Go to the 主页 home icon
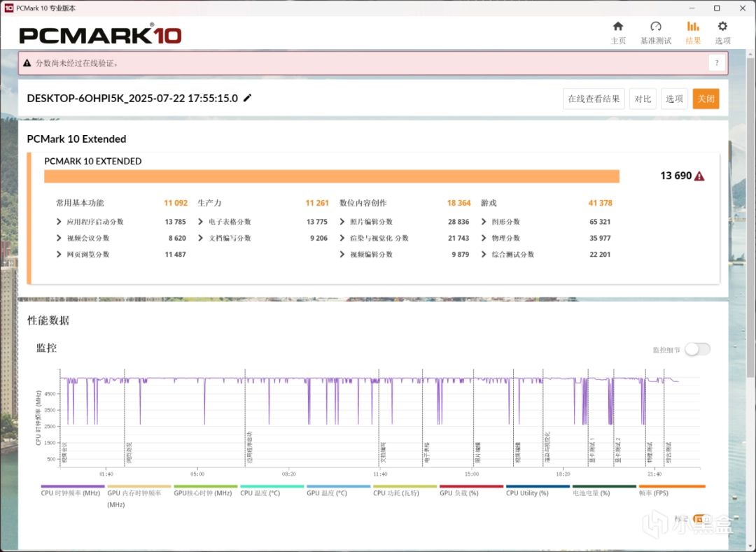The image size is (756, 552). point(617,26)
